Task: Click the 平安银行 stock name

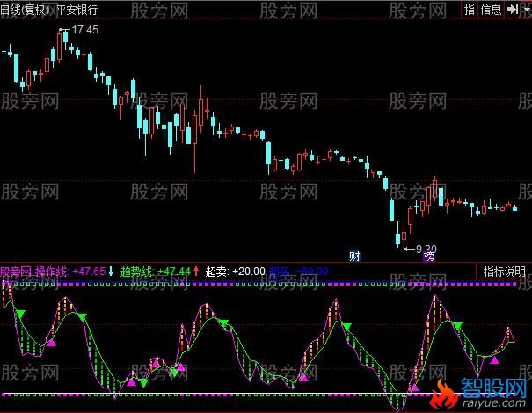Action: point(77,10)
